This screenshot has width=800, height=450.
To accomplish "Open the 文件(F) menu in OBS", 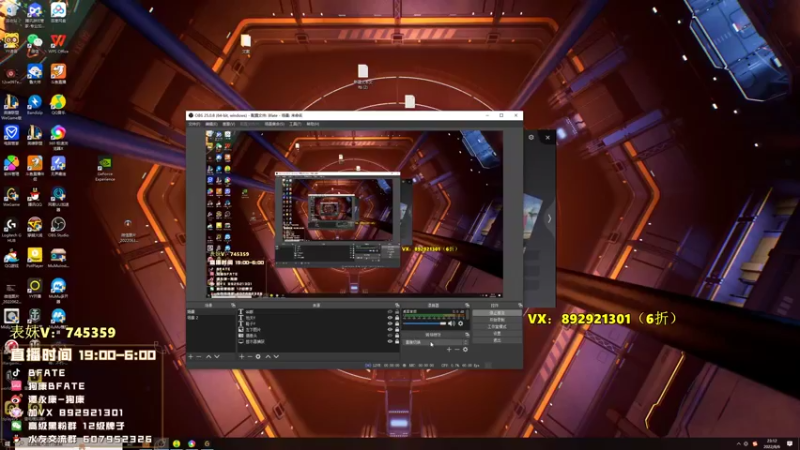I will click(x=194, y=124).
